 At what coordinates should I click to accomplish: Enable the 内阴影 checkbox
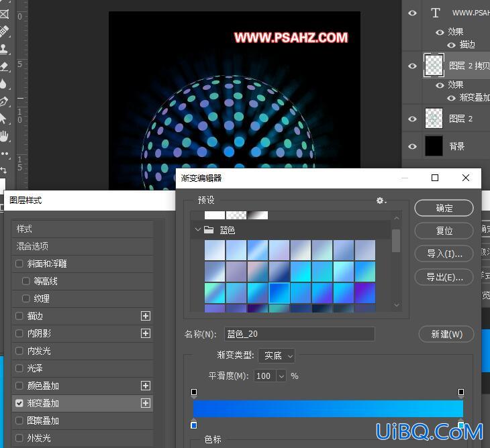pos(19,333)
